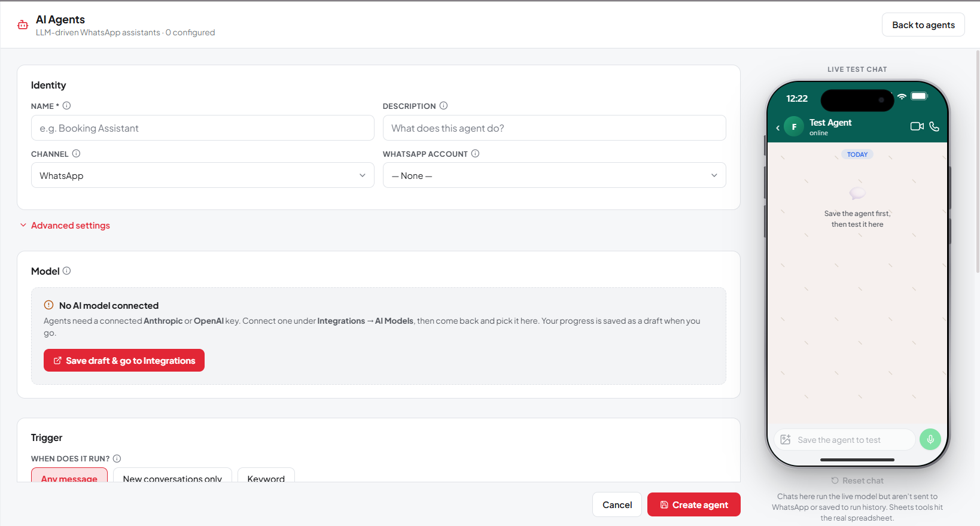Tap the voice call icon in phone preview
Image resolution: width=980 pixels, height=526 pixels.
(935, 126)
